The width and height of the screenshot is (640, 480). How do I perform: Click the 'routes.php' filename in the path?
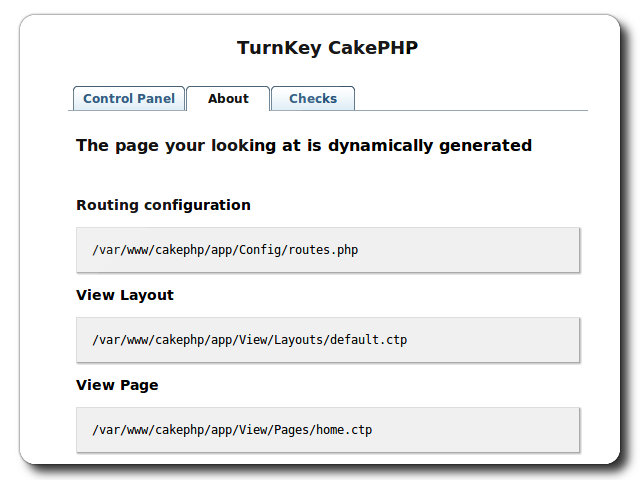coord(322,250)
